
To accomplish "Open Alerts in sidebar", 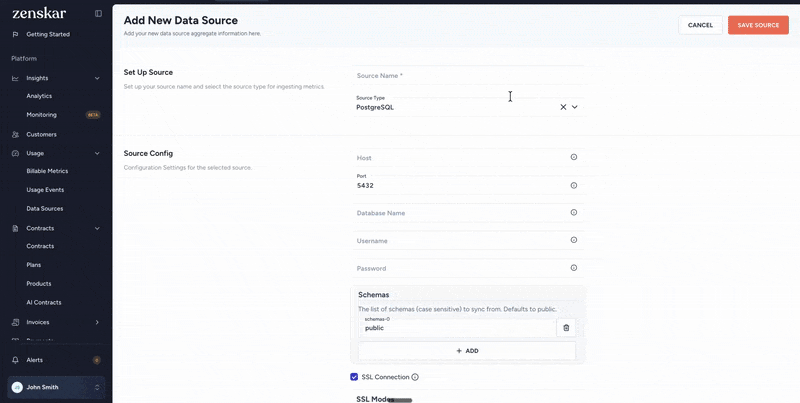I will [x=35, y=360].
